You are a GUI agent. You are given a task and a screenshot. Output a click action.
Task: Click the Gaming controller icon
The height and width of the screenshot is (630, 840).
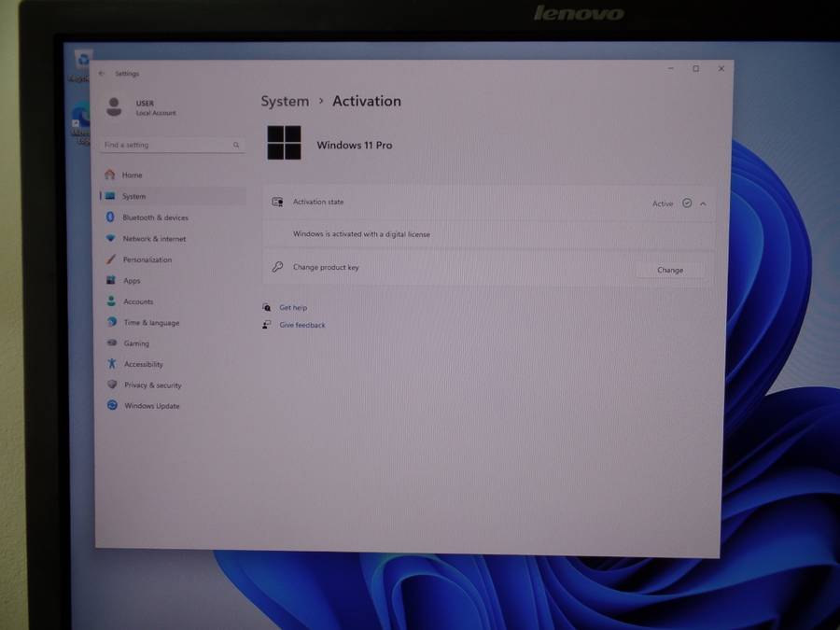[111, 343]
